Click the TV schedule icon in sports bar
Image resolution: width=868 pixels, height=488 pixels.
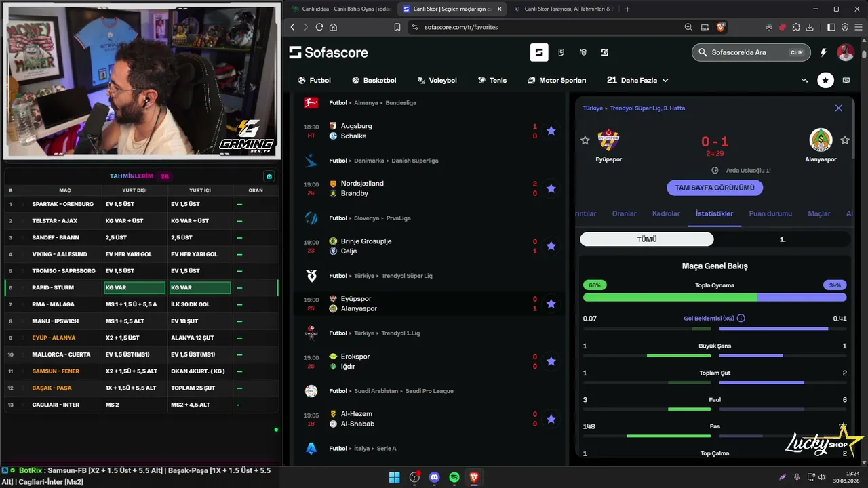pyautogui.click(x=846, y=80)
